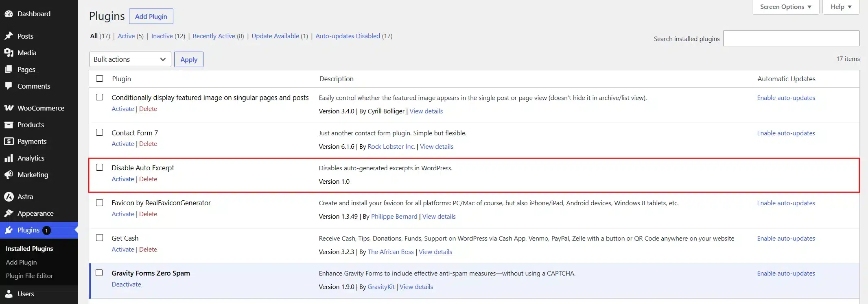Enable auto-updates for Favicon by RealFaviconGenerator
This screenshot has height=304, width=868.
[786, 203]
